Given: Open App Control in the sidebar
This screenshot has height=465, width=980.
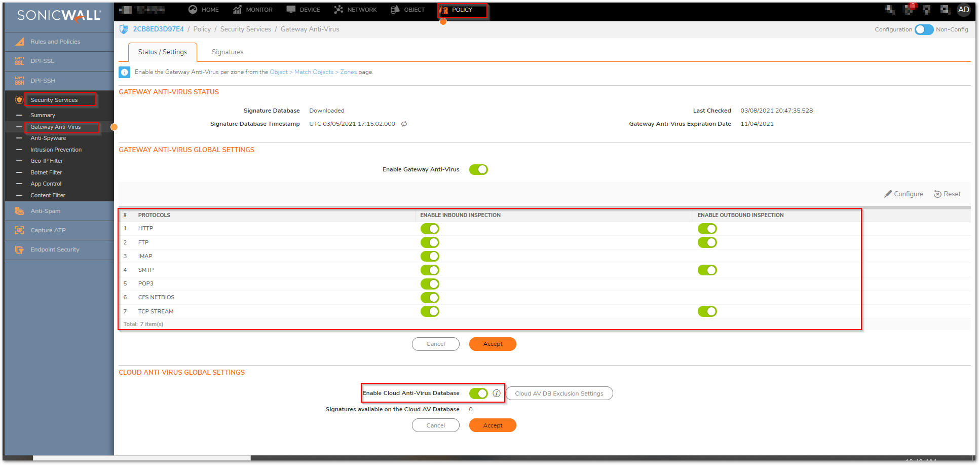Looking at the screenshot, I should pyautogui.click(x=46, y=184).
